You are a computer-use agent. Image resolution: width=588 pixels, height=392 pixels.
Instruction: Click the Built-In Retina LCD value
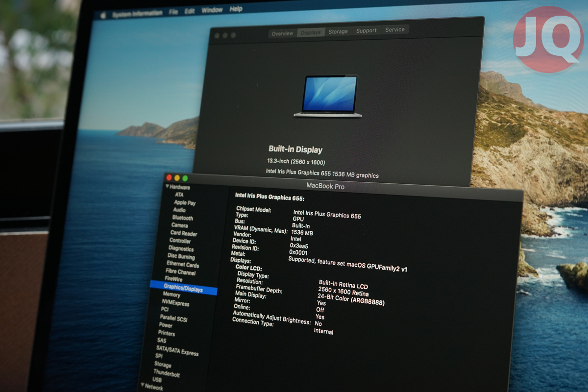(x=343, y=285)
